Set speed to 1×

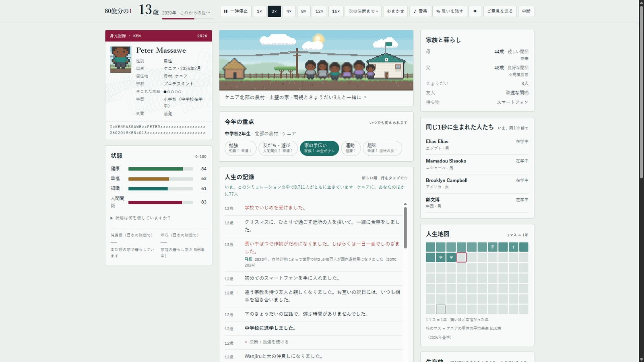(x=259, y=11)
